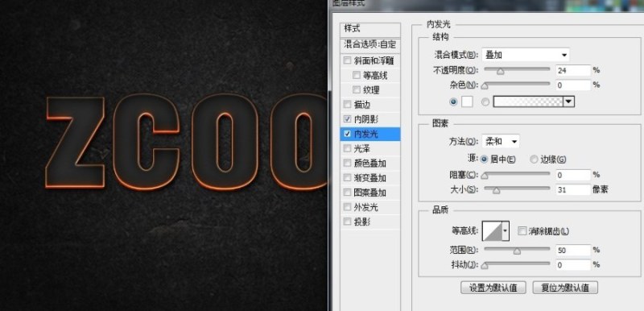Image resolution: width=644 pixels, height=311 pixels.
Task: Click the 范围 value field showing 50
Action: click(573, 250)
